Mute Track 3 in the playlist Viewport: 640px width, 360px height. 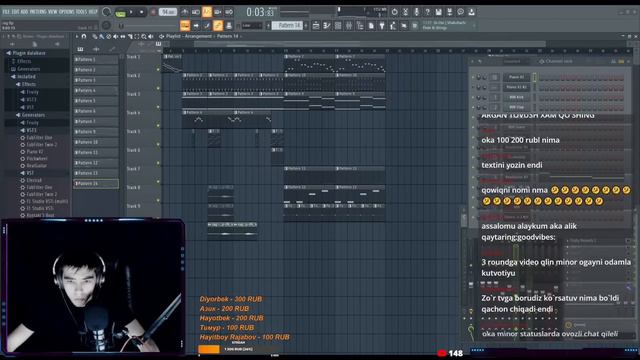click(158, 107)
